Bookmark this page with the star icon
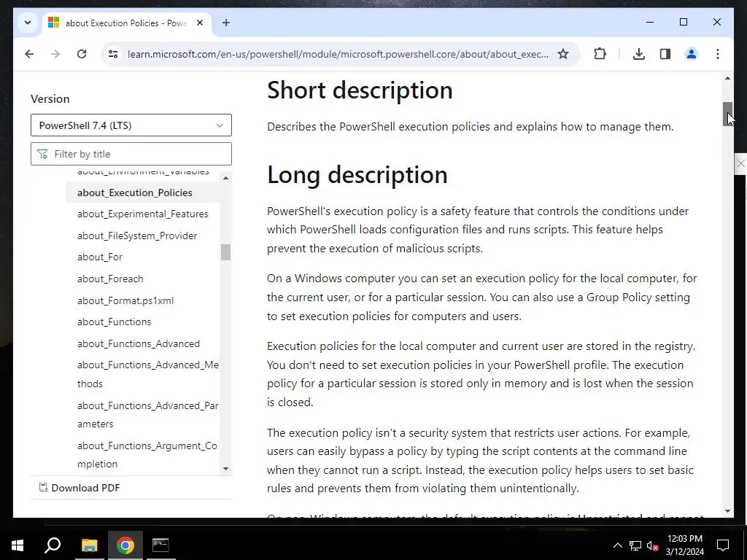This screenshot has height=560, width=747. [563, 54]
